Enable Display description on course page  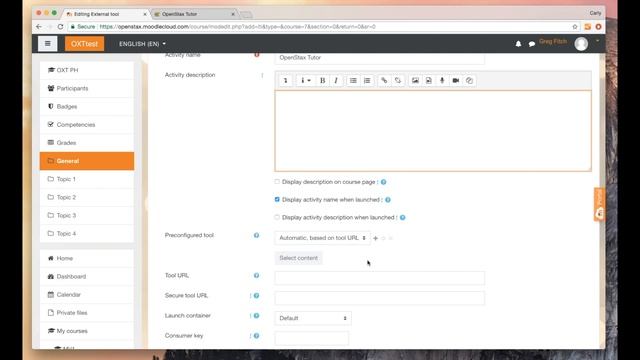(x=277, y=182)
